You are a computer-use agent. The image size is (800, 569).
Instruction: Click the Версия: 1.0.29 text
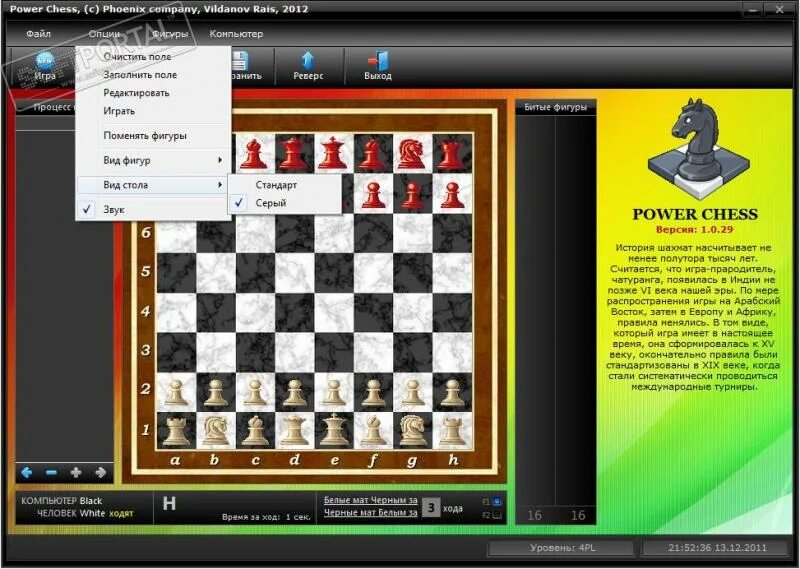click(x=694, y=230)
